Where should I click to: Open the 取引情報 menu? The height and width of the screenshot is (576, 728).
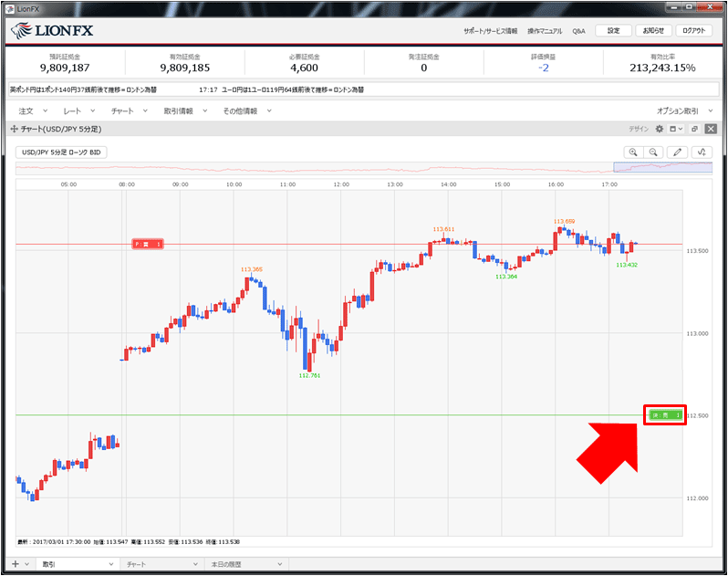pos(185,111)
